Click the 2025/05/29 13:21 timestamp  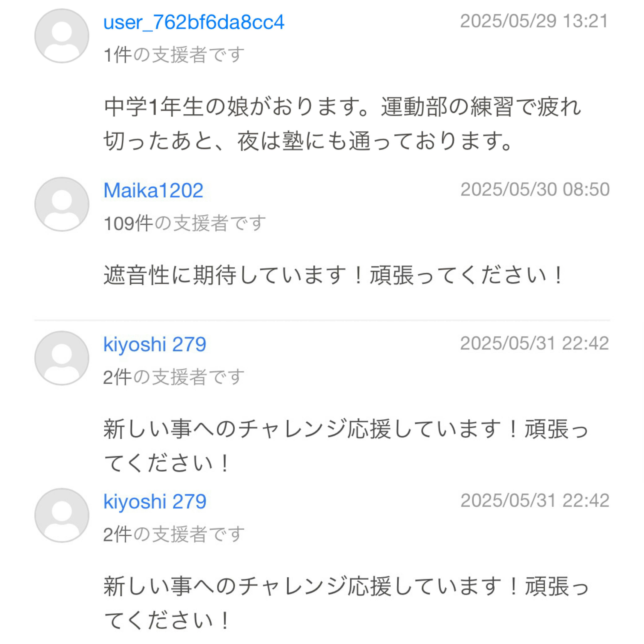534,21
